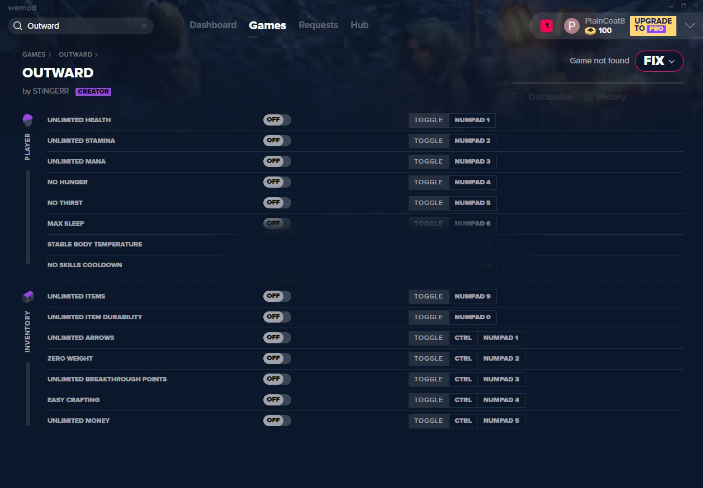Toggle Unlimited Health on
This screenshot has height=488, width=703.
277,120
